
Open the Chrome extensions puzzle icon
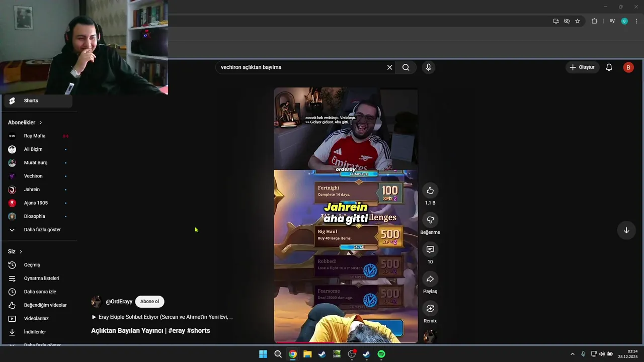(594, 21)
